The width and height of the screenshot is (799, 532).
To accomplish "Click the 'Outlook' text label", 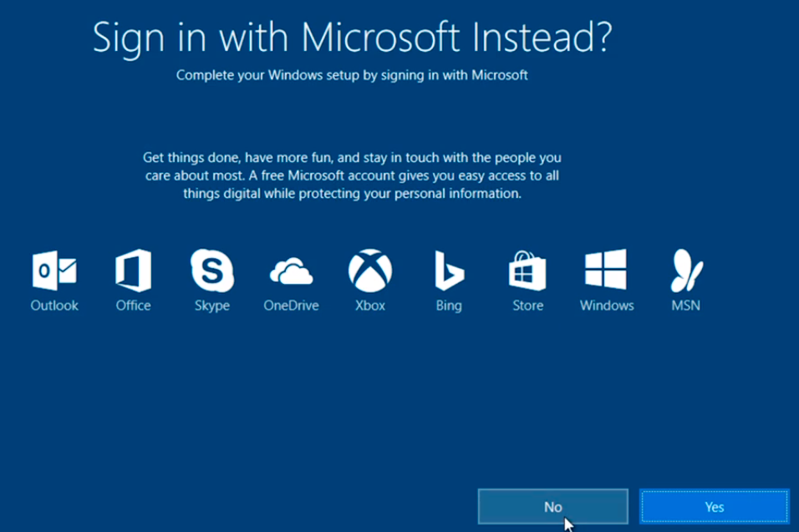I will pyautogui.click(x=54, y=306).
